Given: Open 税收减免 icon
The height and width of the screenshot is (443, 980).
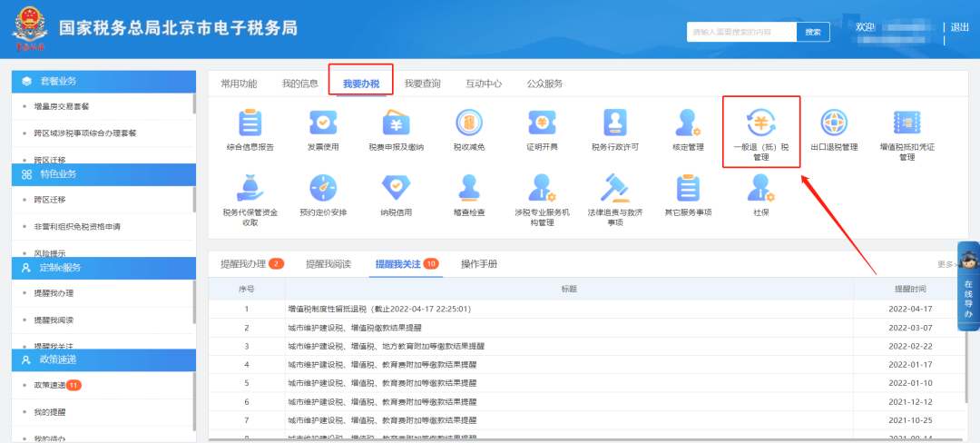Looking at the screenshot, I should click(469, 123).
